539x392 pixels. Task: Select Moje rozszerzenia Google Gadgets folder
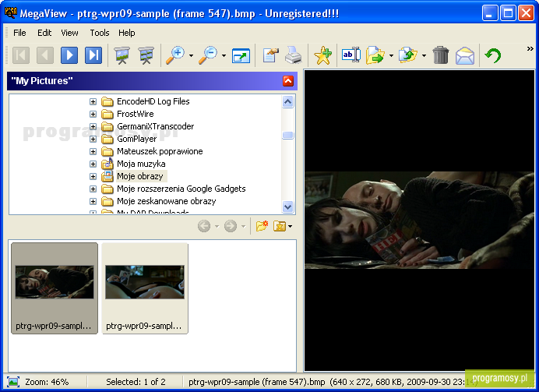pos(181,189)
